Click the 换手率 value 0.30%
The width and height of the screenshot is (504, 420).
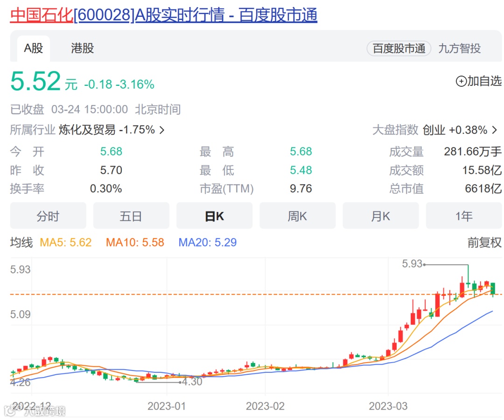click(x=106, y=189)
